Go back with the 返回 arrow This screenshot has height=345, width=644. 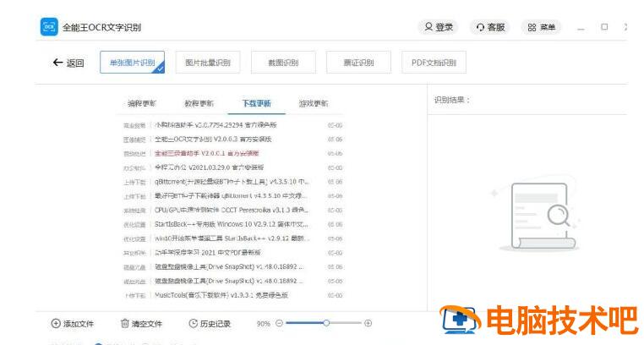68,63
